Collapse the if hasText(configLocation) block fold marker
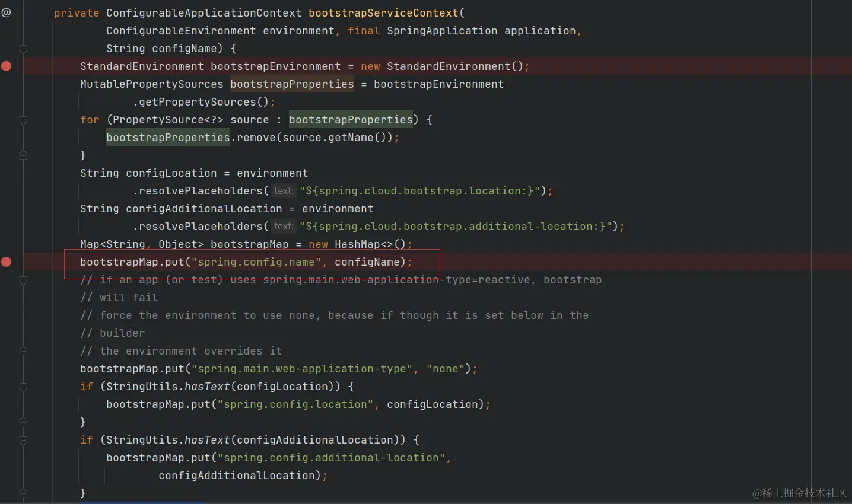This screenshot has width=852, height=504. (23, 387)
